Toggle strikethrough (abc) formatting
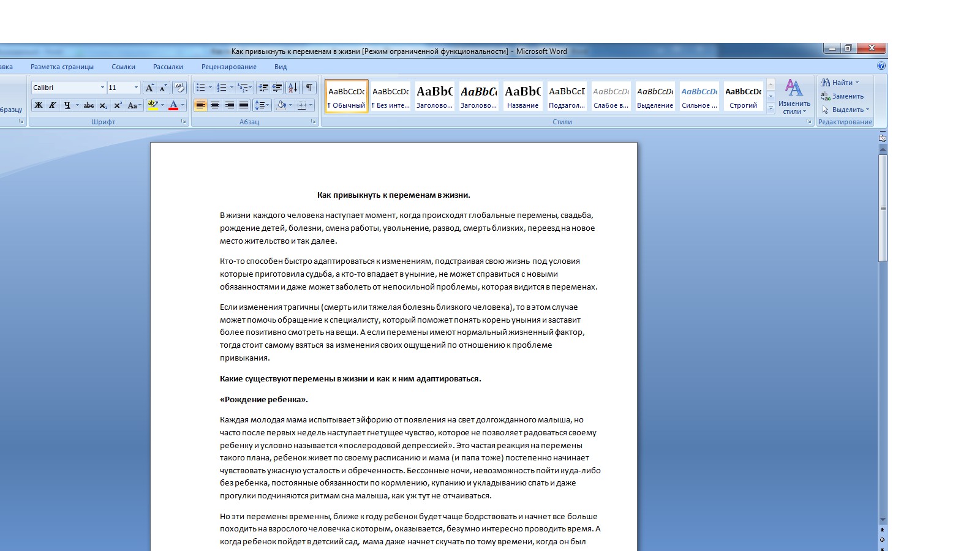The width and height of the screenshot is (980, 551). pyautogui.click(x=89, y=105)
